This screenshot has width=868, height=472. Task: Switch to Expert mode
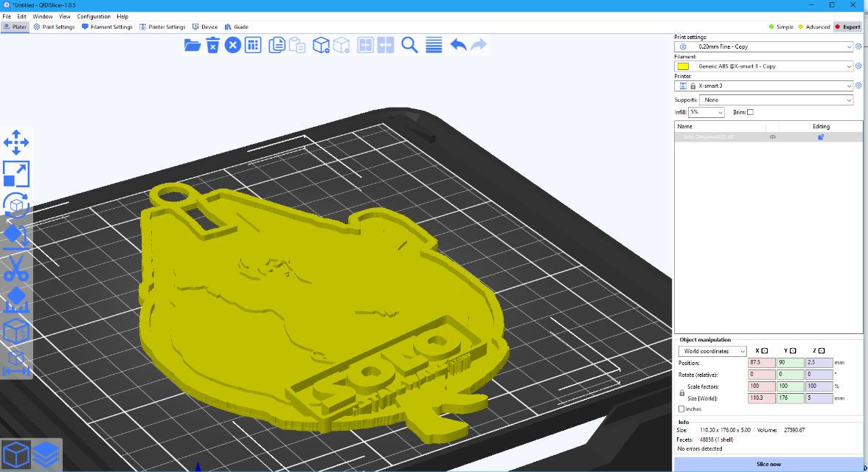(x=847, y=27)
